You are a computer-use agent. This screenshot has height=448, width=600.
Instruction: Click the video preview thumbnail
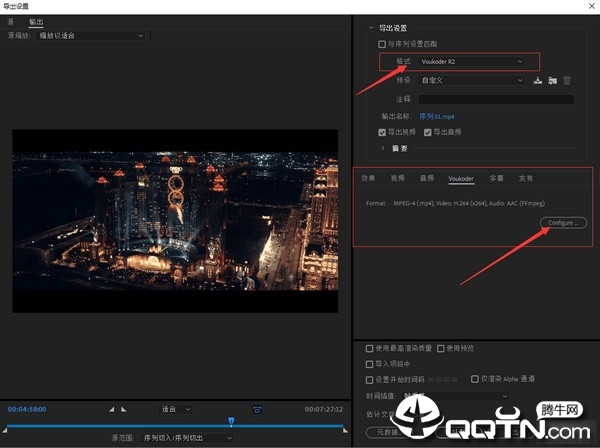(175, 221)
